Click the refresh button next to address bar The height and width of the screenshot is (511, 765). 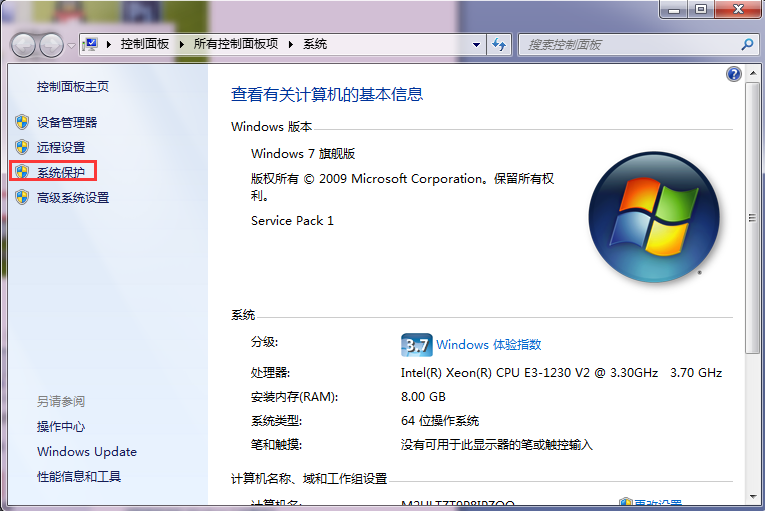point(499,45)
